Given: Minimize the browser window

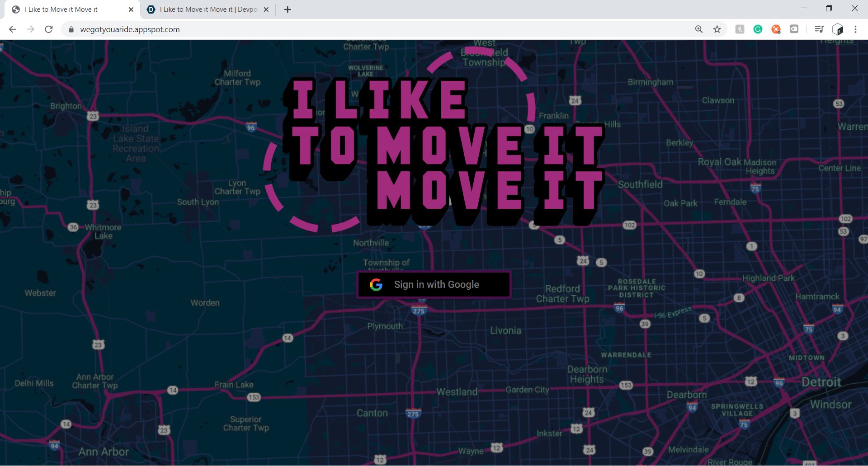Looking at the screenshot, I should click(803, 9).
